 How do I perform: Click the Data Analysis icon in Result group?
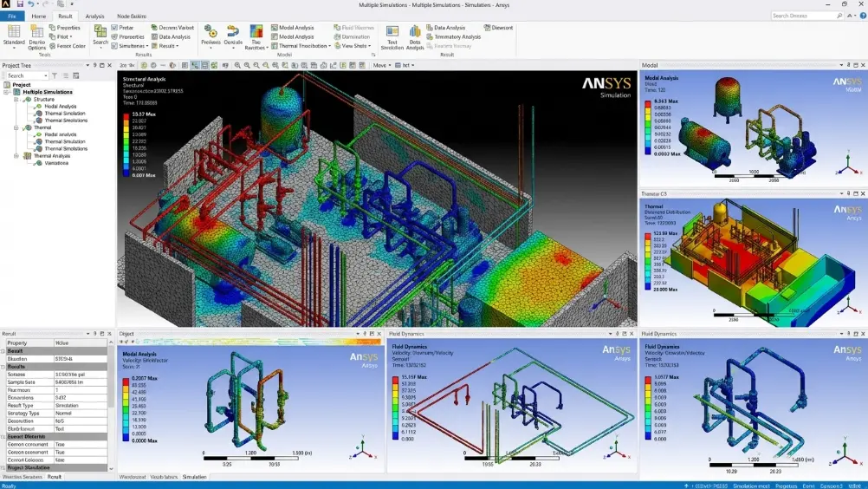coord(429,27)
